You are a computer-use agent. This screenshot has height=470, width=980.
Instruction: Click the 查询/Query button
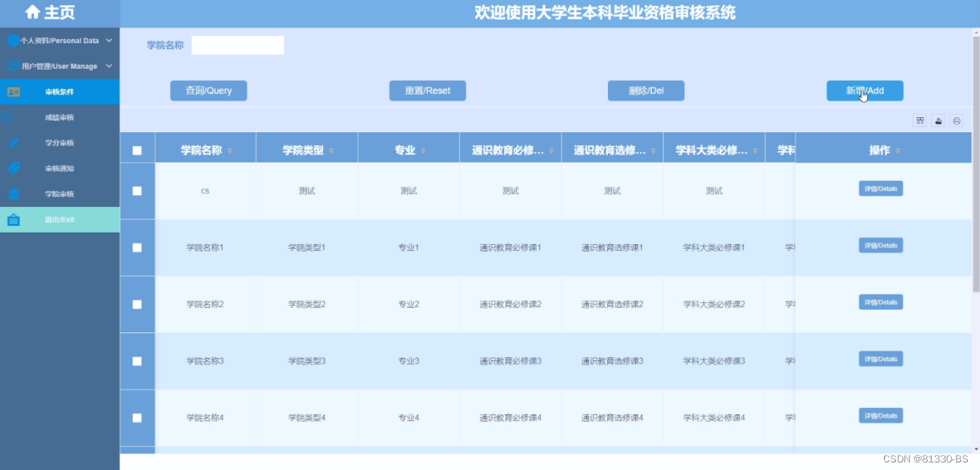coord(209,91)
